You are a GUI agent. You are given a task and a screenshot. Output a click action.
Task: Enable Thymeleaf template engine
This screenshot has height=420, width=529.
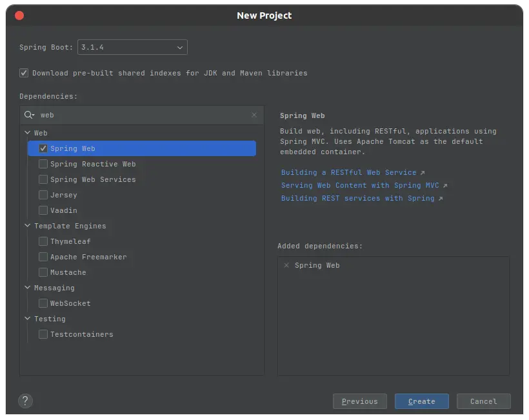pyautogui.click(x=43, y=241)
